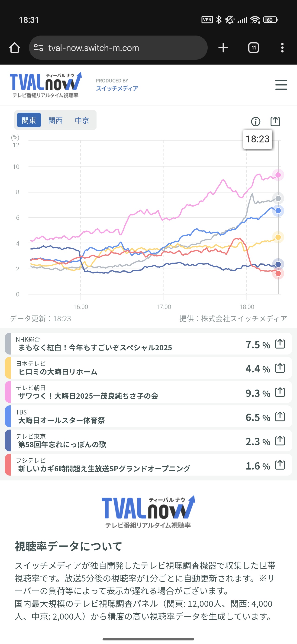Share the TBS program rating

point(280,417)
